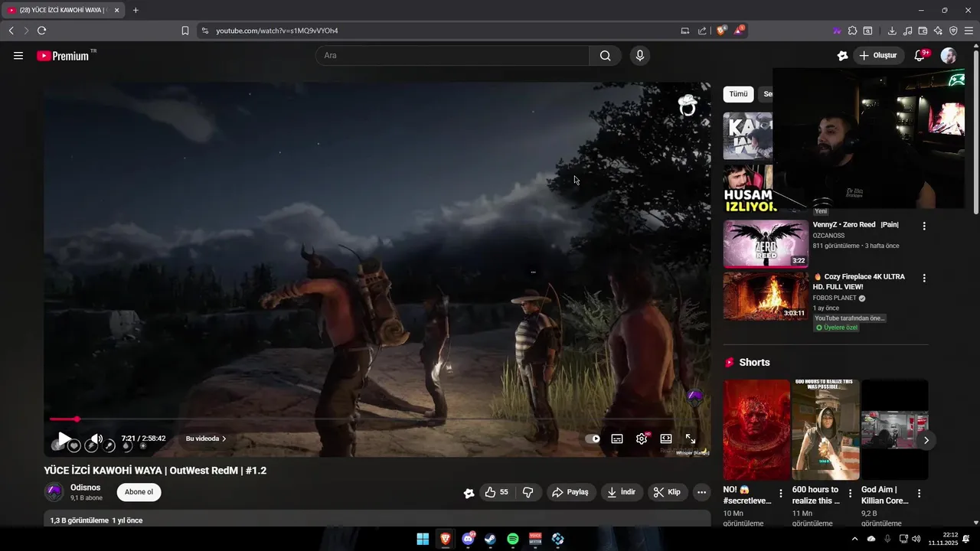Screen dimensions: 980x551
Task: Open options for VennyZ Zero Reed video
Action: click(x=924, y=227)
